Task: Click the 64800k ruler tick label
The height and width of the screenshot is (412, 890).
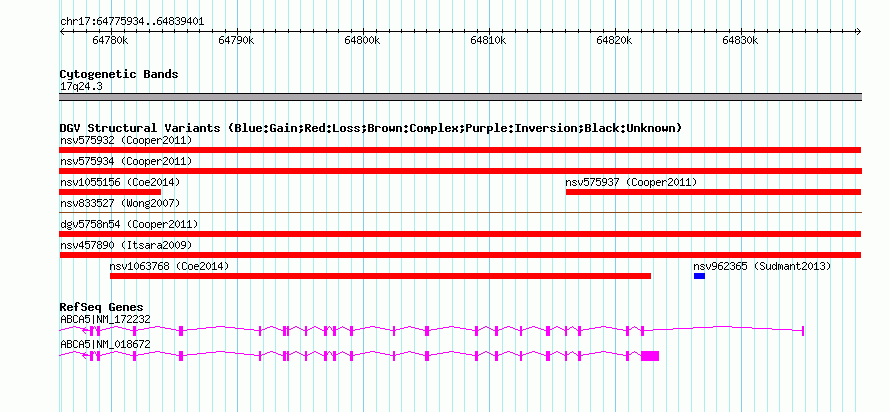Action: [362, 41]
